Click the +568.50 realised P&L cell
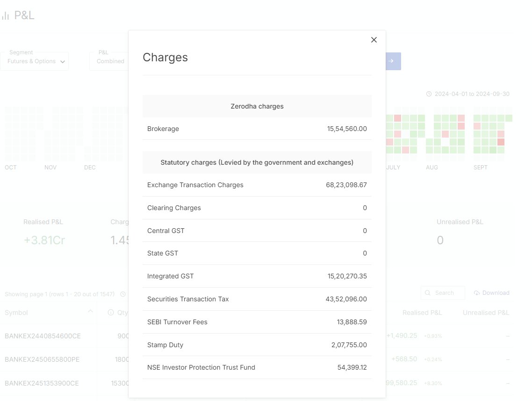Image resolution: width=532 pixels, height=401 pixels. pyautogui.click(x=404, y=359)
